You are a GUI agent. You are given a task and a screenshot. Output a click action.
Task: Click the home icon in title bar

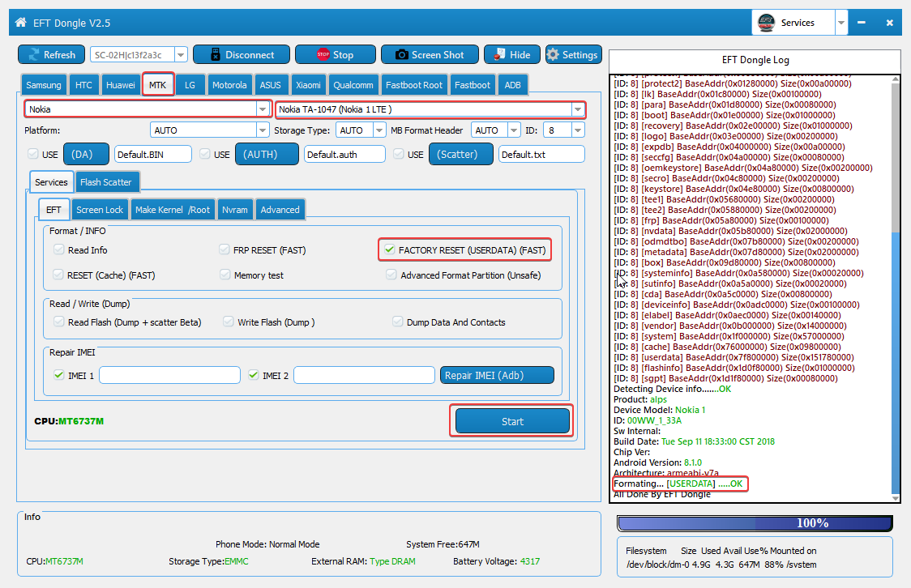21,23
